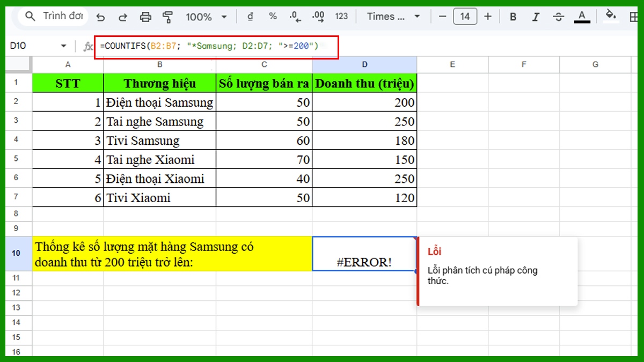Viewport: 644px width, 362px height.
Task: Click the Undo icon
Action: (100, 16)
